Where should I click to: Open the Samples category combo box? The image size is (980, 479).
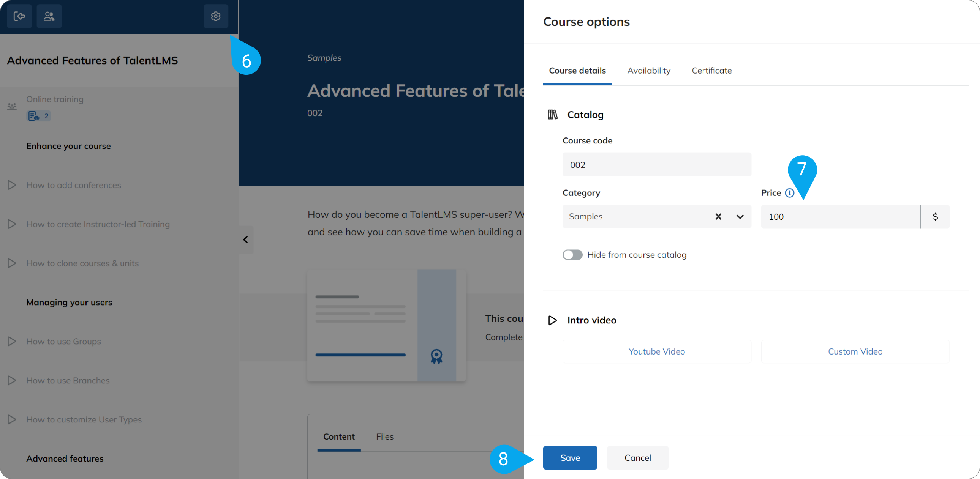[x=657, y=216]
